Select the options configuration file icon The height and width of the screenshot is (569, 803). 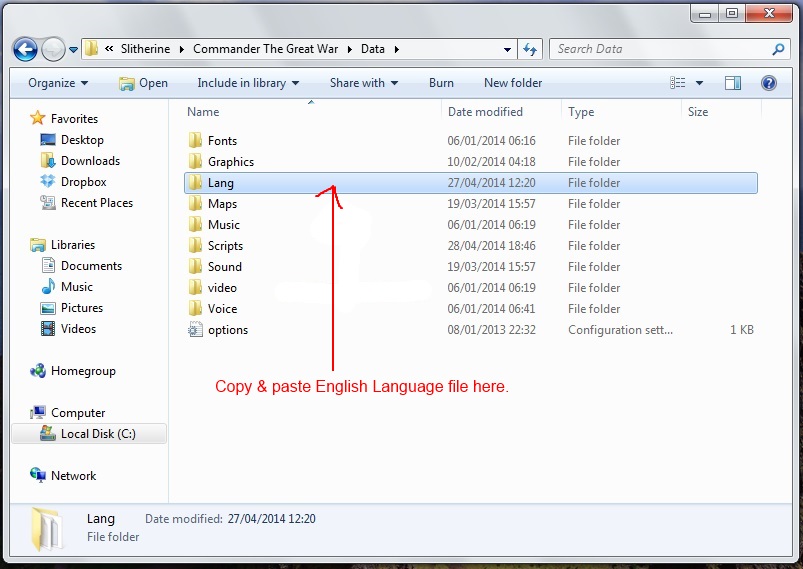coord(195,329)
